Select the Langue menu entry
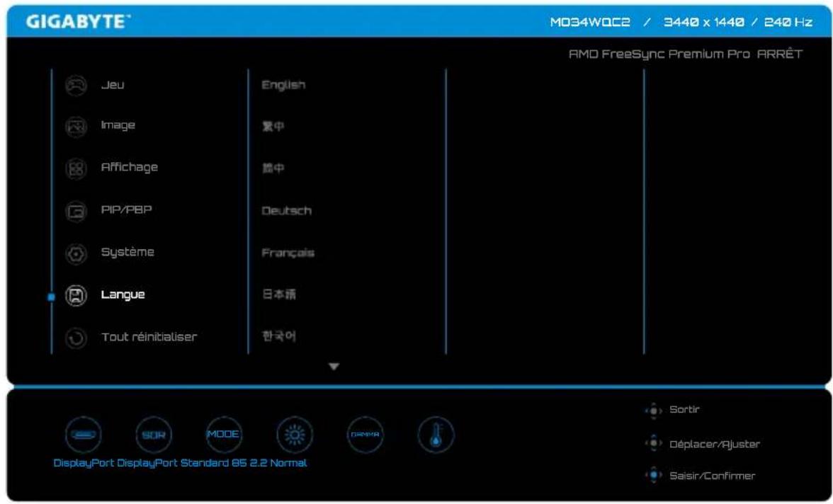 pyautogui.click(x=123, y=294)
